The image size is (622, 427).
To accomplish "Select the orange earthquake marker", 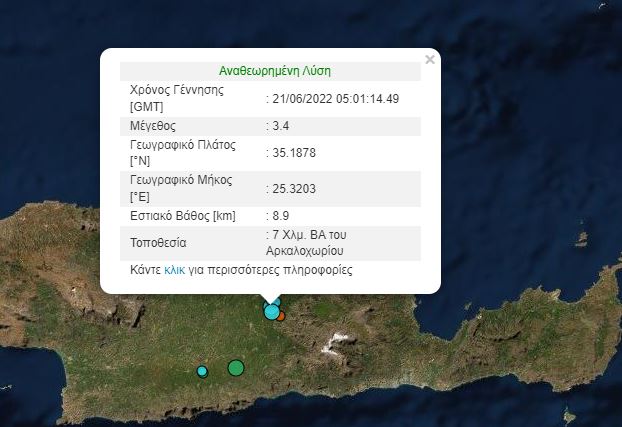I will click(x=282, y=315).
